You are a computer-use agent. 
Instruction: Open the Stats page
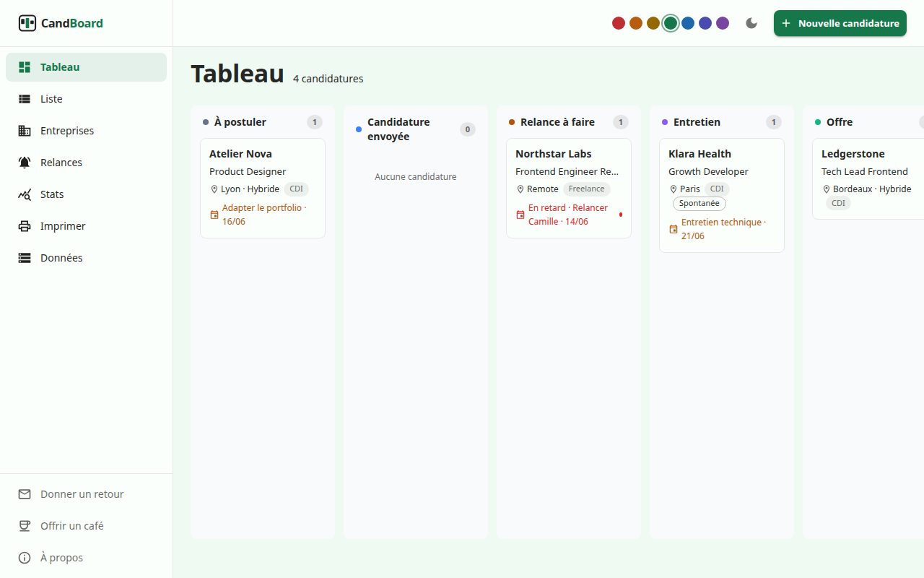coord(86,194)
